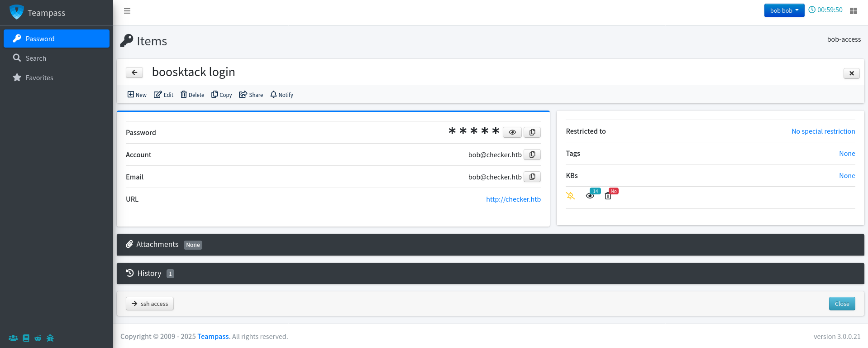
Task: Go back with the arrow button
Action: tap(134, 72)
